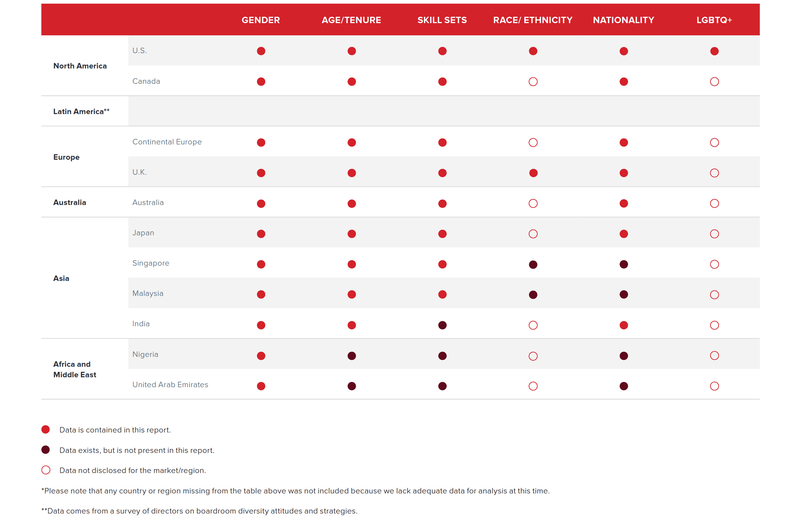Click Nigeria's dark Age/Tenure dot
This screenshot has width=790, height=532.
[x=351, y=356]
